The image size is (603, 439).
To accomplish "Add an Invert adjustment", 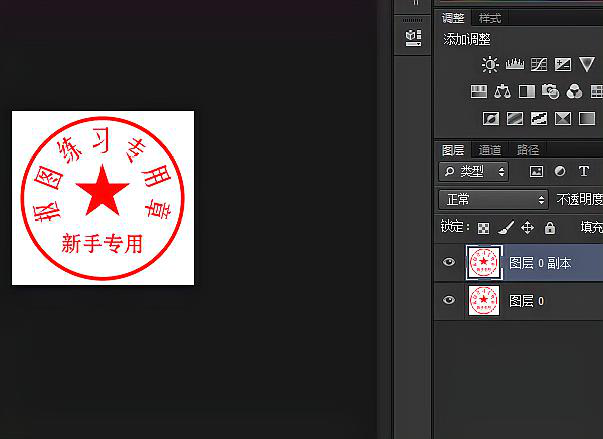I will (491, 118).
